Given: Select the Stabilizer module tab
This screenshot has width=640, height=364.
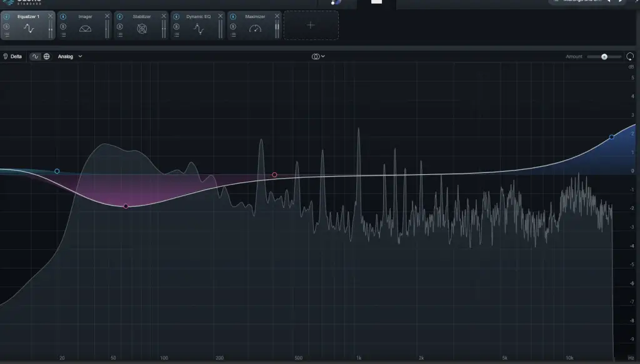Looking at the screenshot, I should point(141,25).
